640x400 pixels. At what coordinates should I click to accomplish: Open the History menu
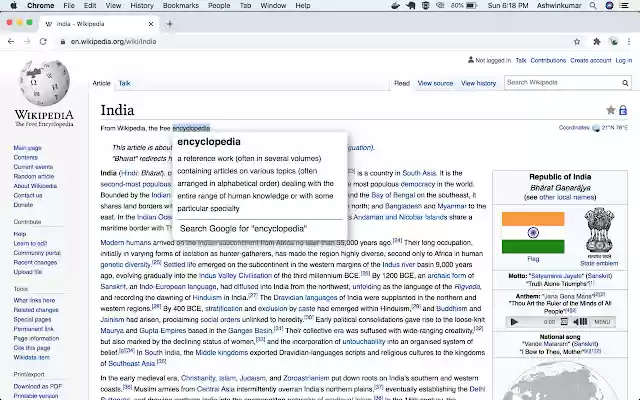point(142,6)
